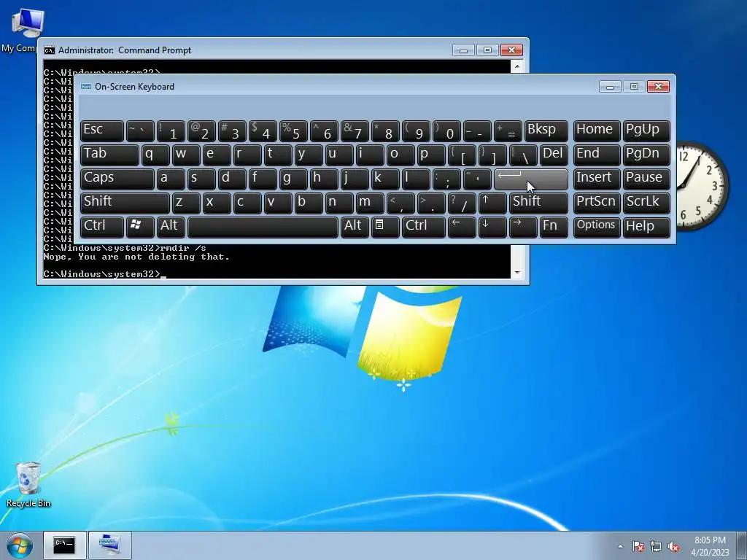
Task: Toggle the Caps lock key
Action: point(117,179)
